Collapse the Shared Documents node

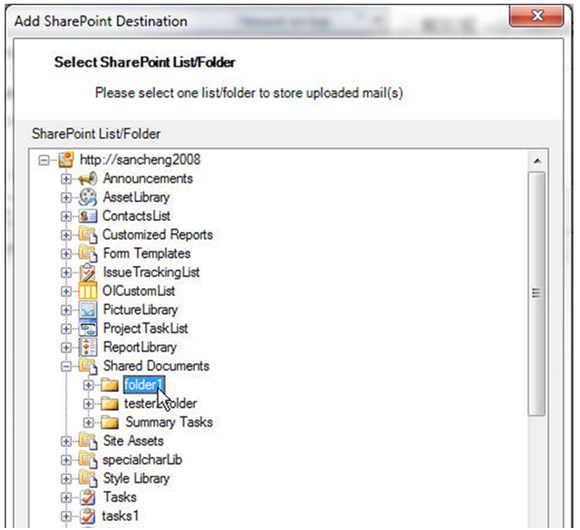(x=66, y=367)
